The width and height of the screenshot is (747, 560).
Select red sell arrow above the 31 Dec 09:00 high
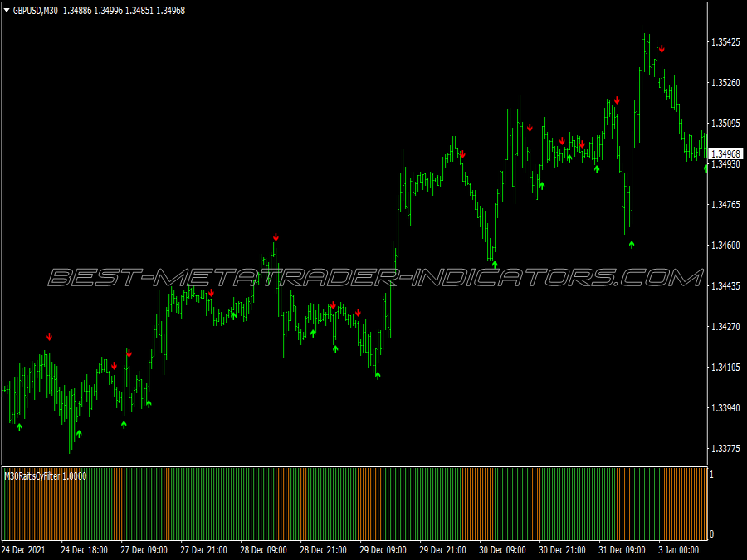coord(617,100)
